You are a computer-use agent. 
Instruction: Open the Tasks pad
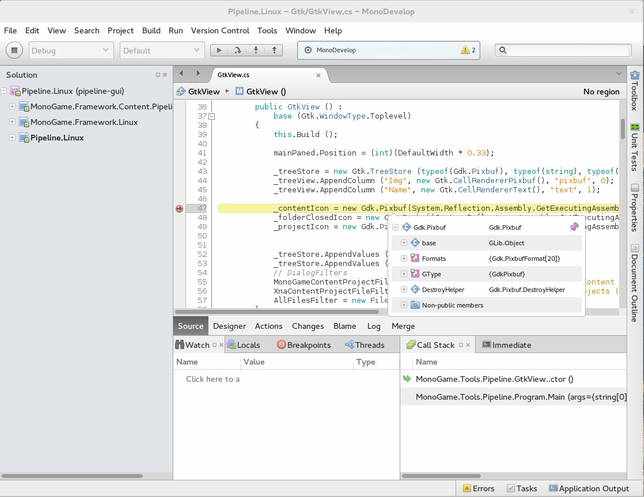522,488
